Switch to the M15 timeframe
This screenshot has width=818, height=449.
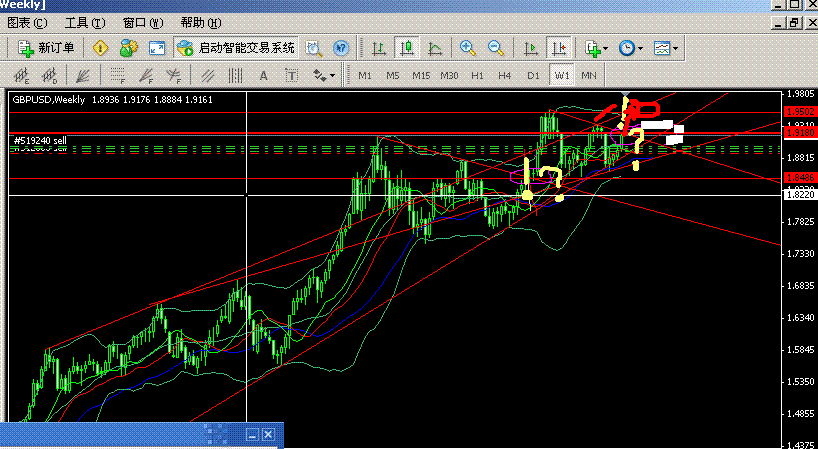pos(421,76)
